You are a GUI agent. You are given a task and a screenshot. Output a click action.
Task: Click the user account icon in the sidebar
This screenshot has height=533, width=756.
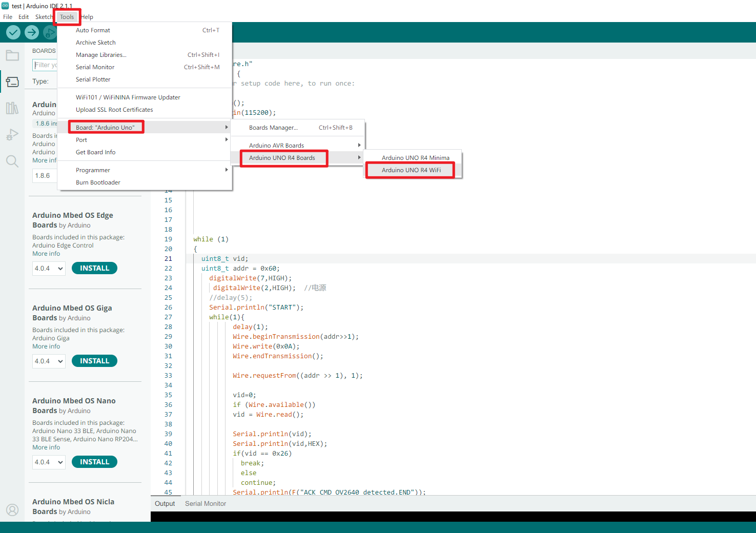coord(12,510)
